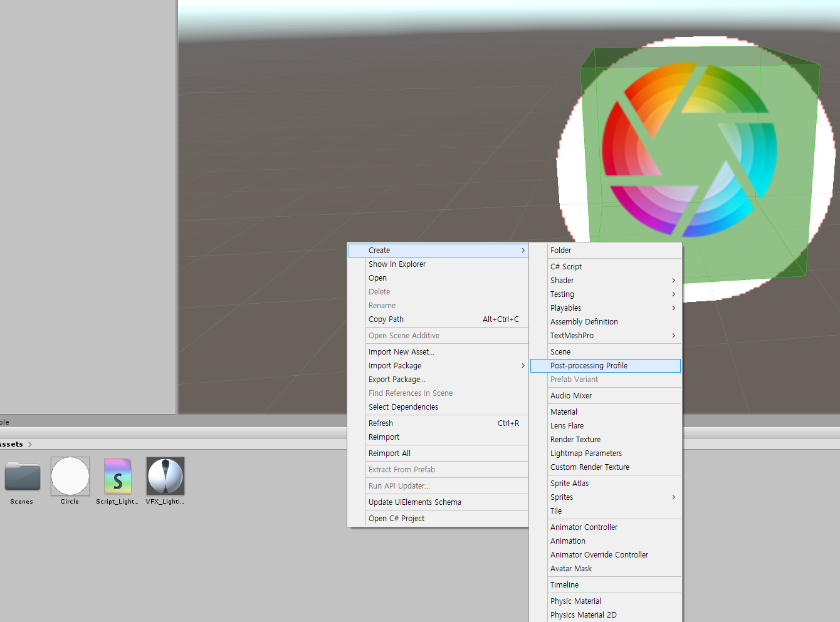This screenshot has height=622, width=840.
Task: Create a Lens Flare asset
Action: (x=606, y=426)
